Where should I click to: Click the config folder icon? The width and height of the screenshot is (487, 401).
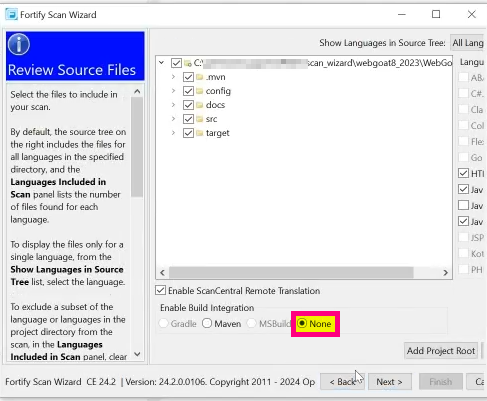point(200,91)
